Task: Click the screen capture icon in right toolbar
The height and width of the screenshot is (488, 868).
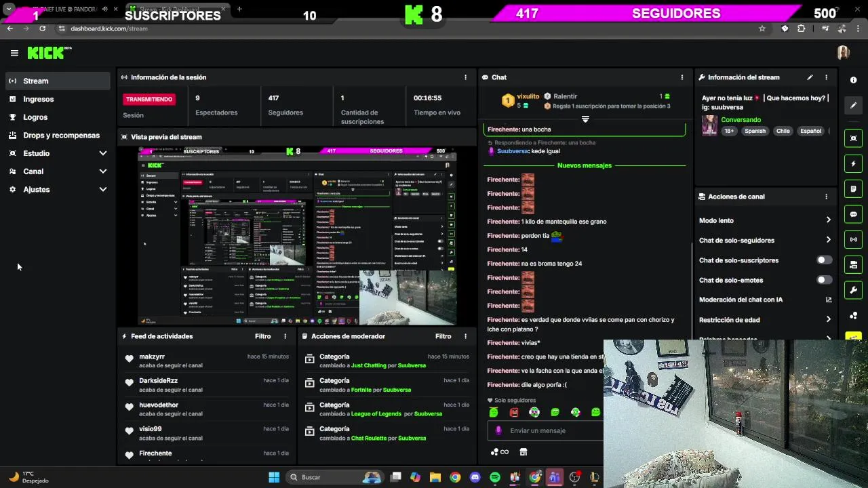Action: (x=853, y=138)
